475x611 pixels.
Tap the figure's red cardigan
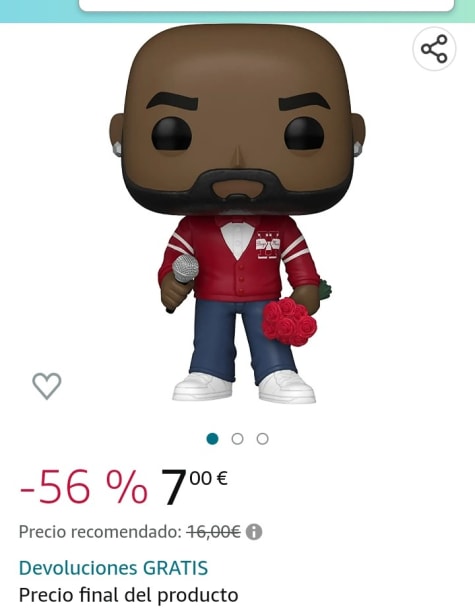[x=238, y=259]
